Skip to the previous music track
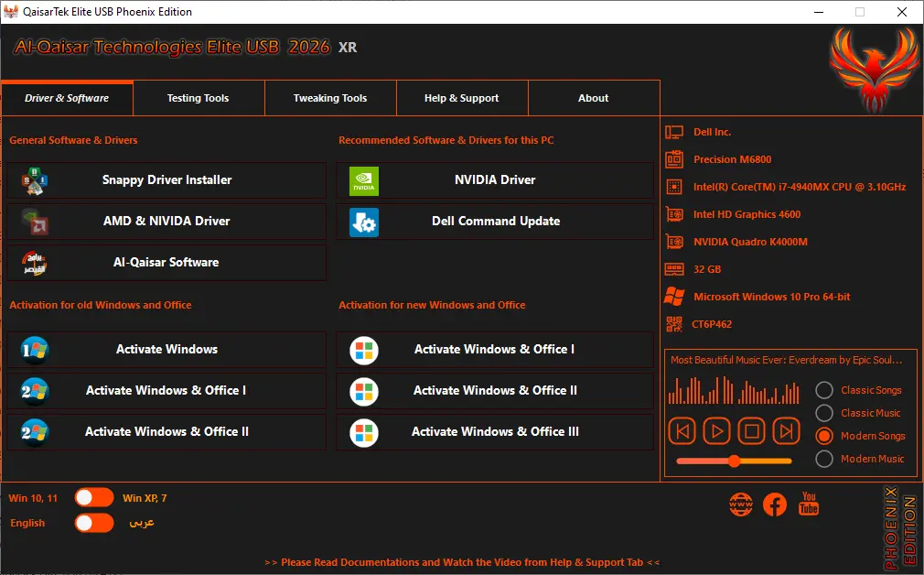Screen dimensions: 924x575 [682, 431]
